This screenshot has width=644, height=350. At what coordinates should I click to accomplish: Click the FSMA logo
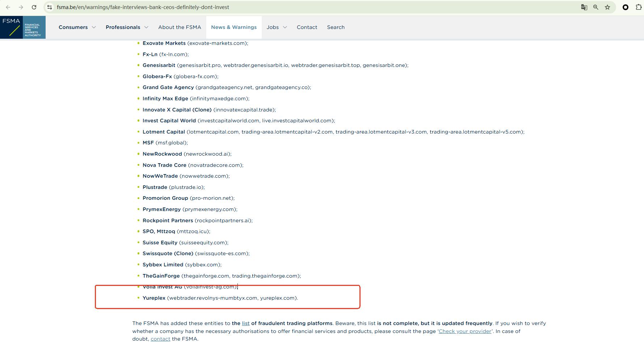(x=23, y=27)
